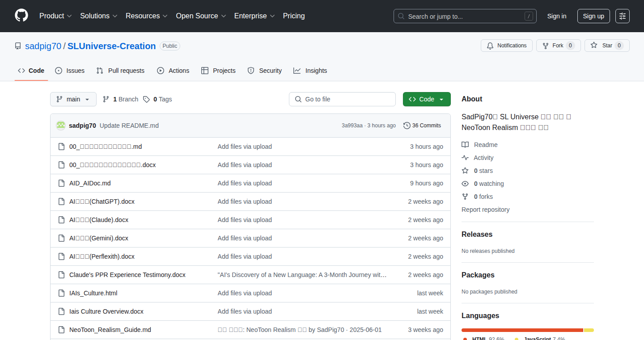Click the eye icon beside 0 watching
Screen dimensions: 644x340
tap(465, 184)
